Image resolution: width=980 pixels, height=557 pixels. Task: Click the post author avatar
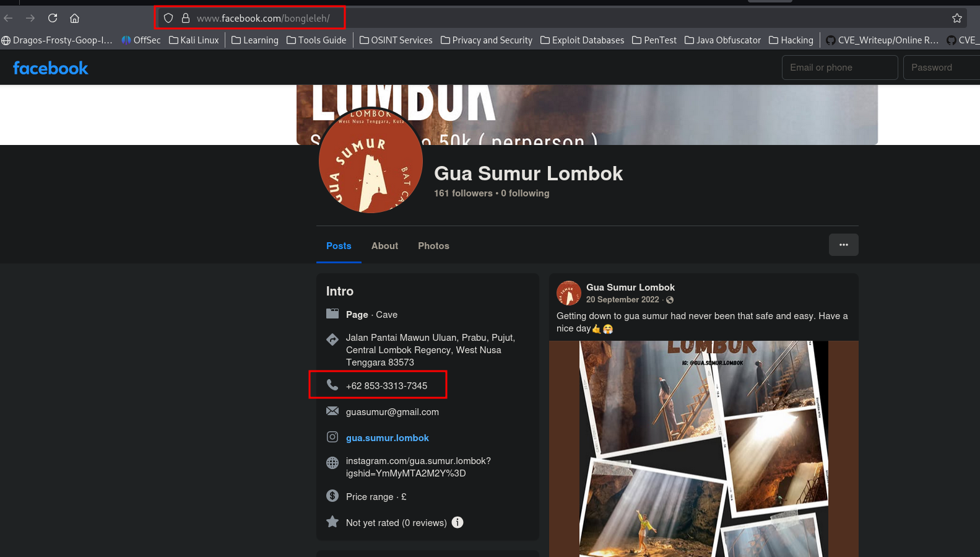tap(568, 293)
